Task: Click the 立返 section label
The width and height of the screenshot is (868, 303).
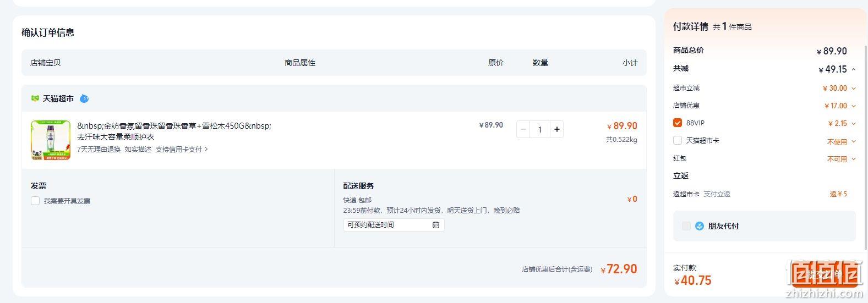Action: [x=681, y=176]
